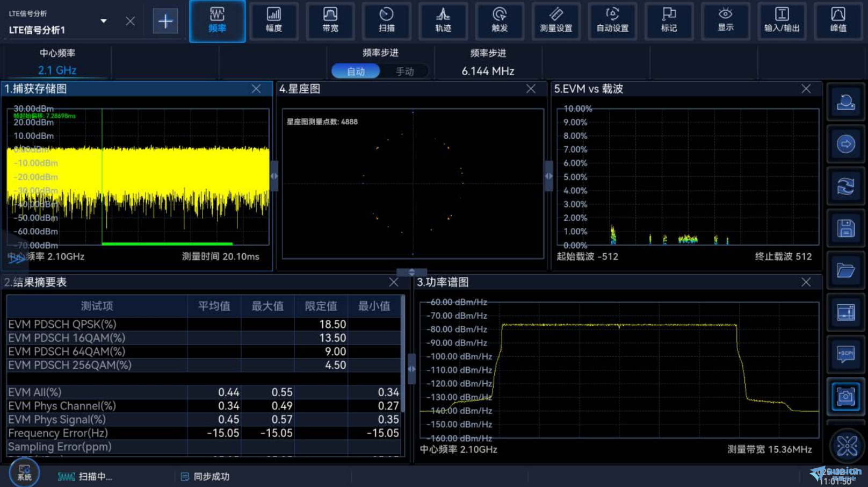Close the 2.结果摘要表 panel
Screen dimensions: 868x487
click(x=394, y=282)
